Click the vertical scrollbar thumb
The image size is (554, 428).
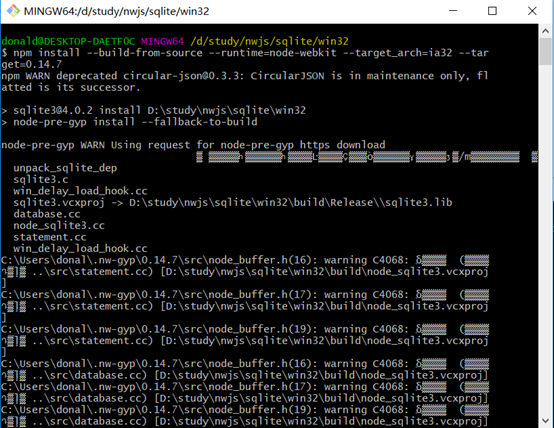(x=546, y=51)
